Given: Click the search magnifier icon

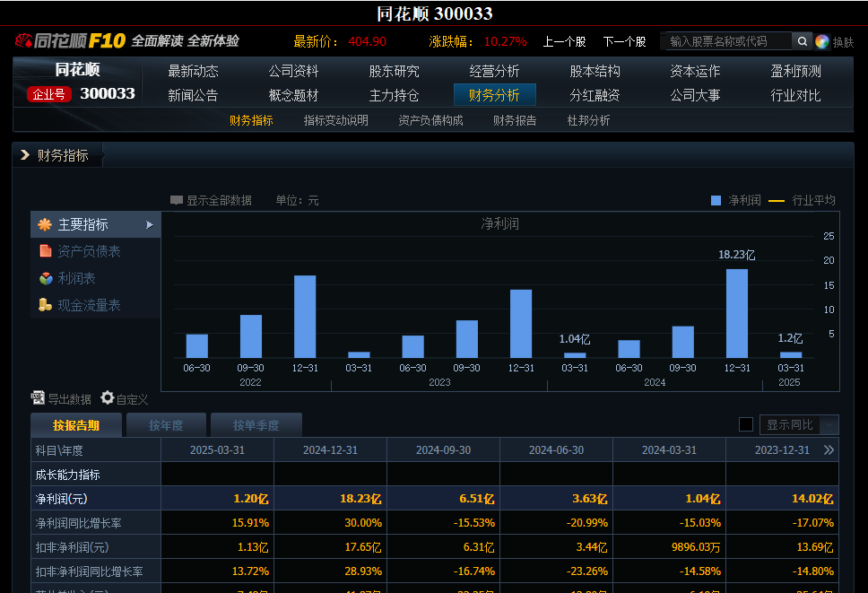Looking at the screenshot, I should coord(802,41).
